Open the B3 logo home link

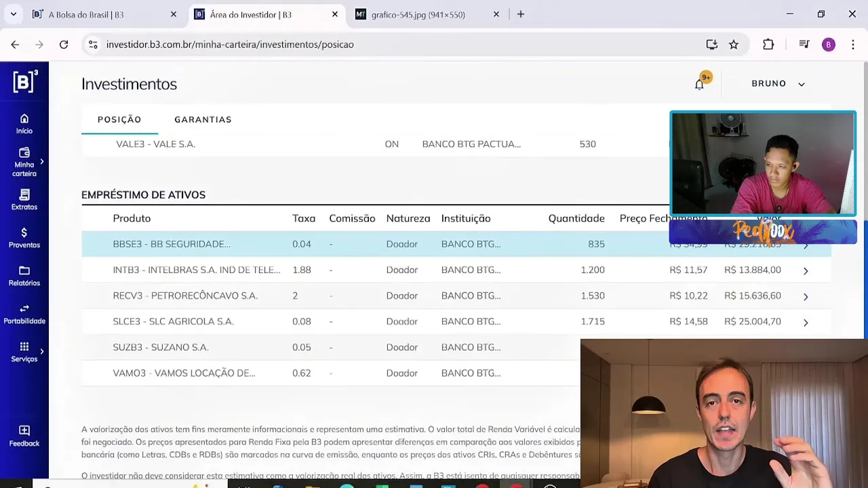click(x=24, y=82)
